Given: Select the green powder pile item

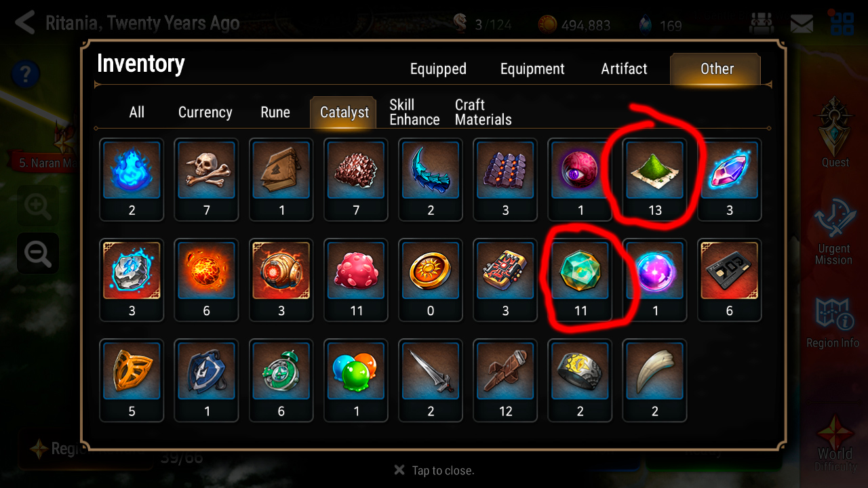Looking at the screenshot, I should (654, 180).
